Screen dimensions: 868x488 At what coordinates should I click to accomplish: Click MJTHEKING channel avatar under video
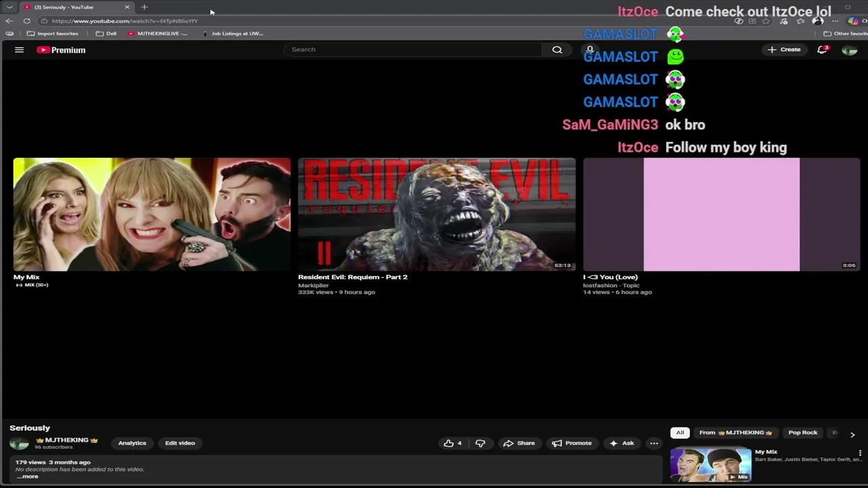[x=19, y=443]
